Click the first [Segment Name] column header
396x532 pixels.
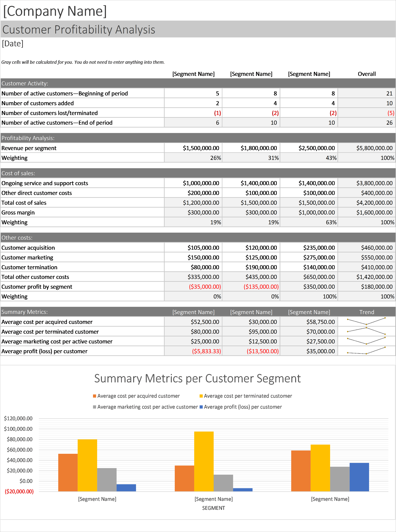(x=193, y=74)
